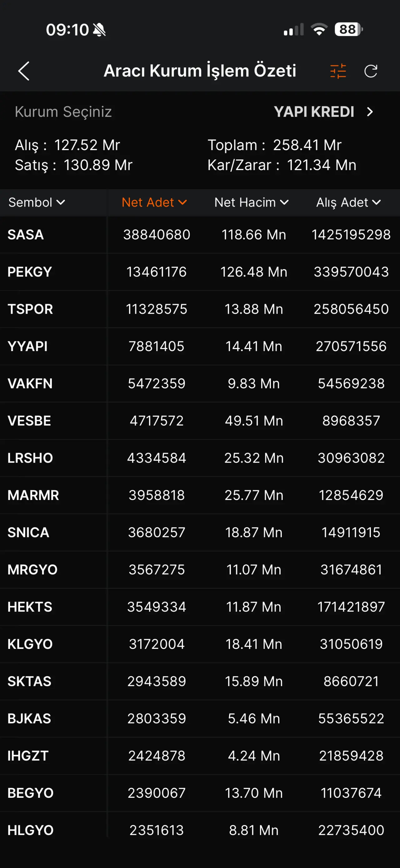Tap the muted bell status icon
The width and height of the screenshot is (400, 868).
click(x=99, y=30)
